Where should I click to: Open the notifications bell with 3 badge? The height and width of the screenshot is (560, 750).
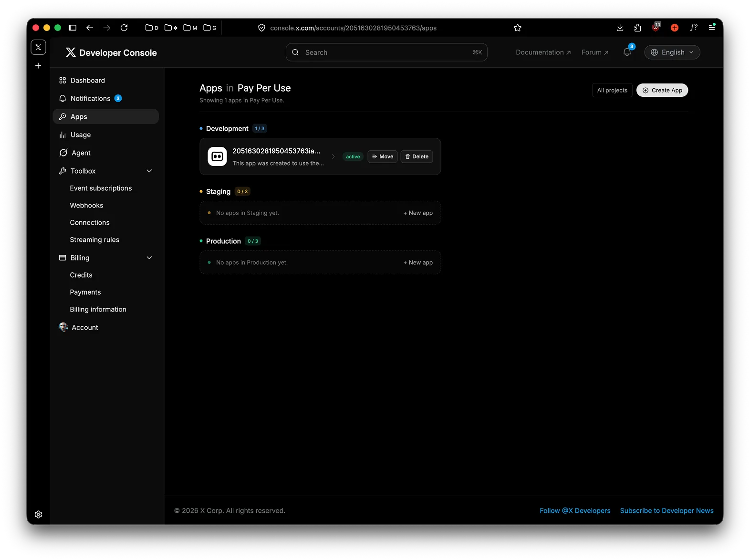[x=627, y=52]
